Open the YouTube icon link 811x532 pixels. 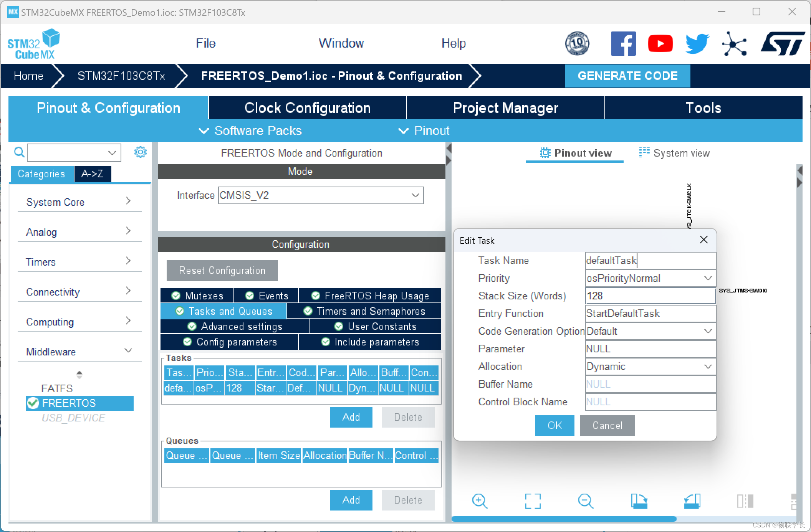660,43
